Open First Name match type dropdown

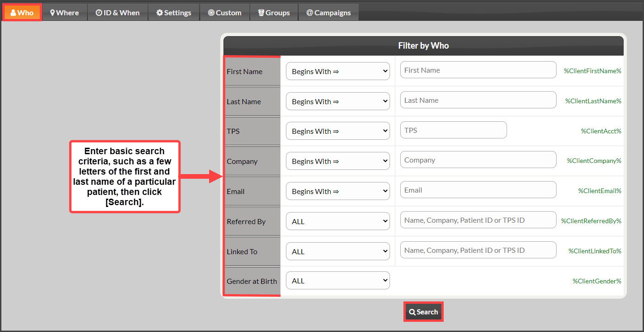tap(338, 71)
